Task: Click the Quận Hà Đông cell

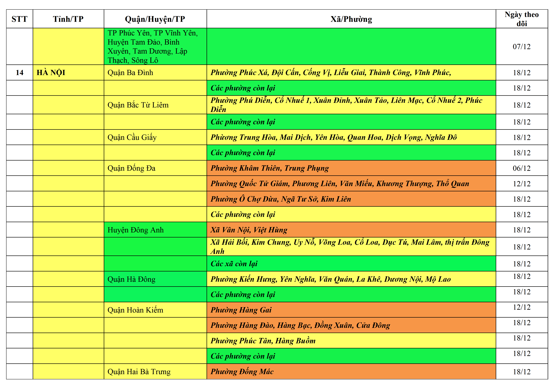Action: click(155, 279)
